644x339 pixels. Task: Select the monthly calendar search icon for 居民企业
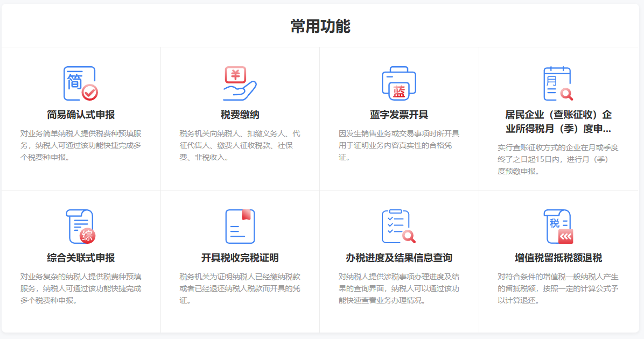pos(558,83)
